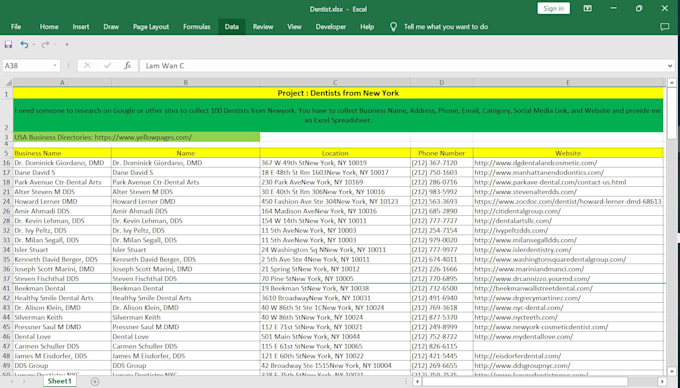
Task: Switch to the Home ribbon tab
Action: tap(49, 26)
